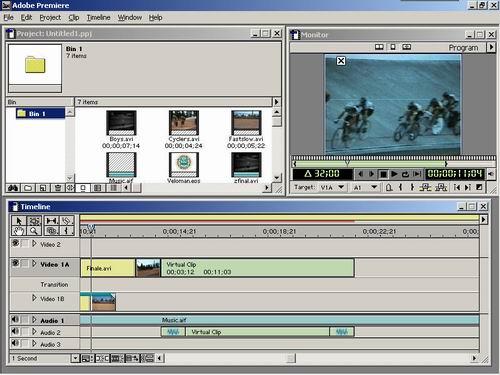Click the binoculars Find icon in Project window
Viewport: 500px width, 375px height.
13,188
